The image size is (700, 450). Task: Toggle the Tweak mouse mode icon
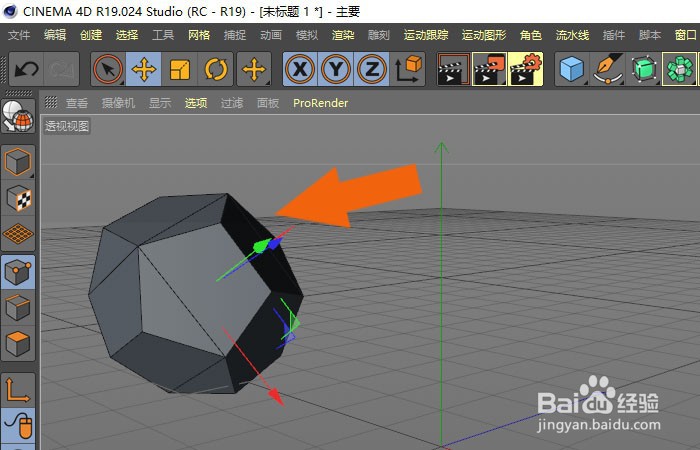pos(18,425)
